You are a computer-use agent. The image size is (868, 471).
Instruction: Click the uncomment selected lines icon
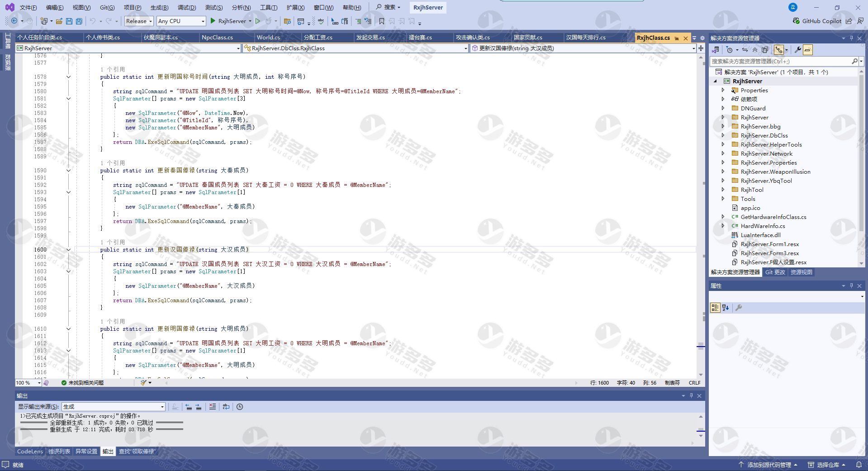pos(368,21)
